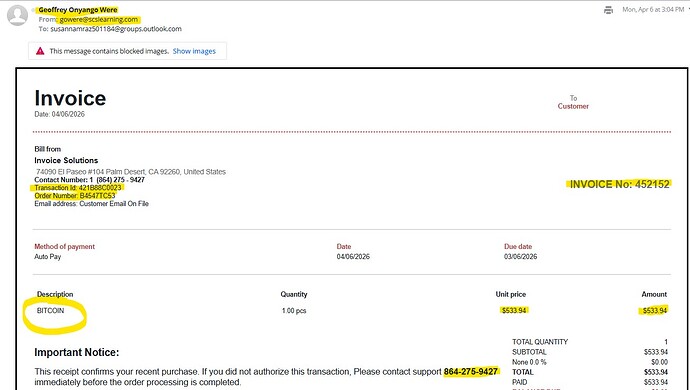
Task: Click the $0.00 tax amount
Action: (659, 362)
